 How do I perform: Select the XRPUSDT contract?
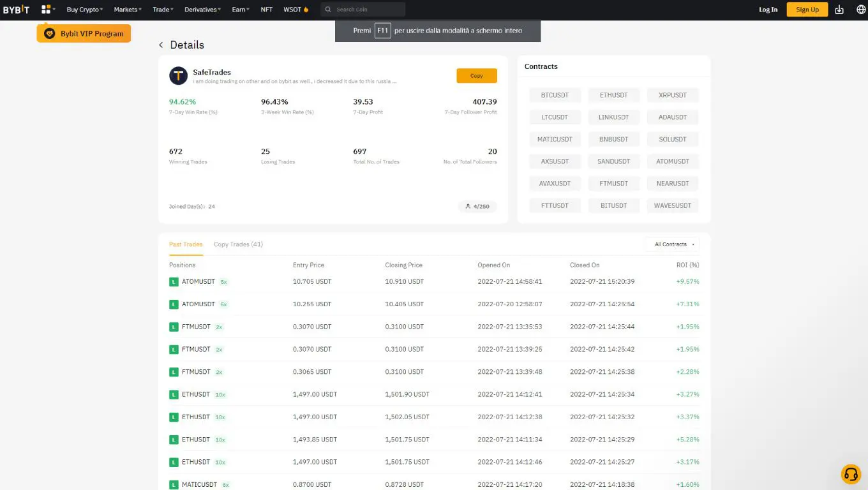click(673, 95)
